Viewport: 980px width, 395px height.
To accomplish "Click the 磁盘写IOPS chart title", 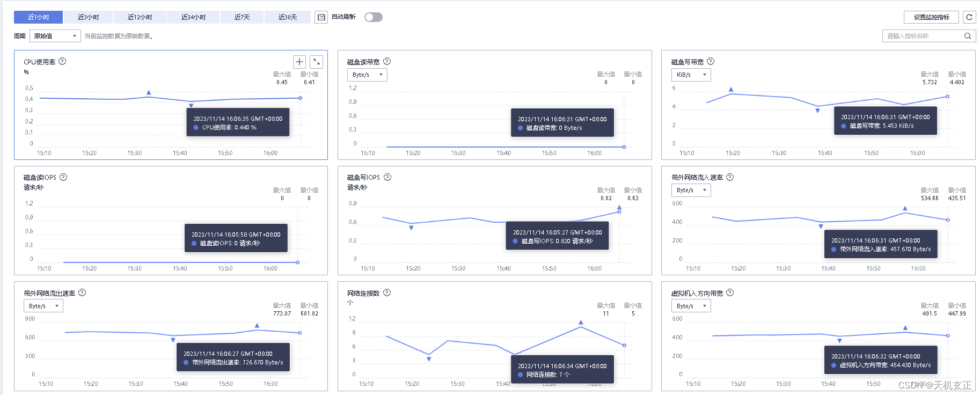I will pos(363,178).
